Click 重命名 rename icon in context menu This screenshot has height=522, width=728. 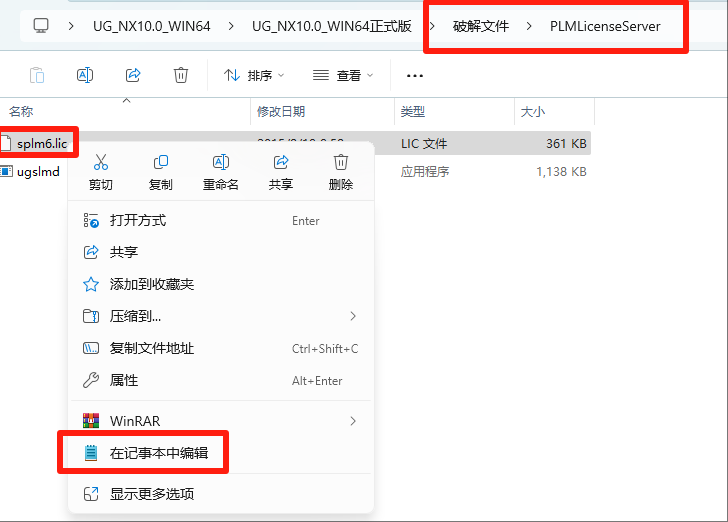pos(221,172)
